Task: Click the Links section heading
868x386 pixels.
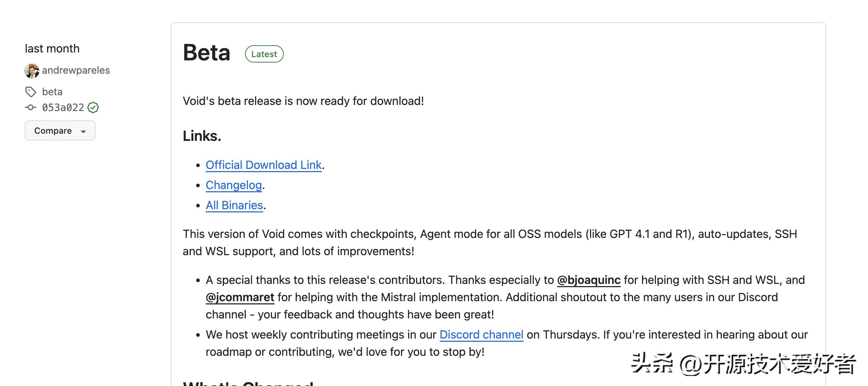Action: 202,136
